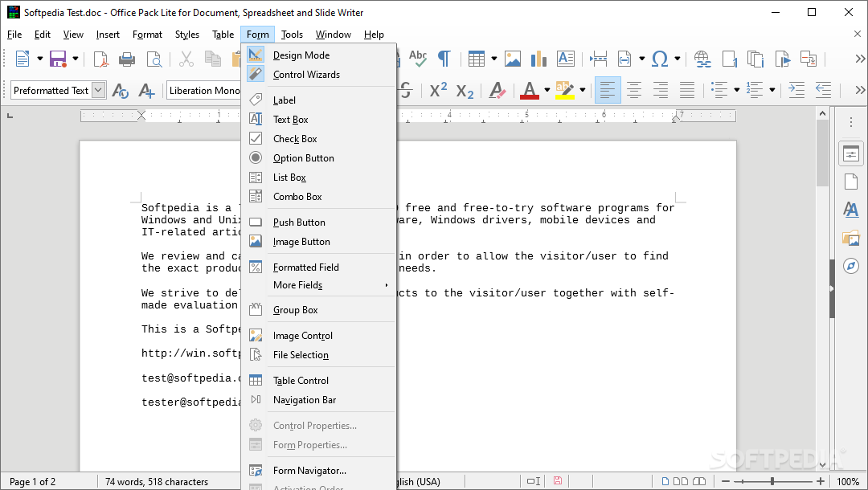Expand the Highlighting Color dropdown arrow
Viewport: 868px width, 490px height.
(583, 90)
